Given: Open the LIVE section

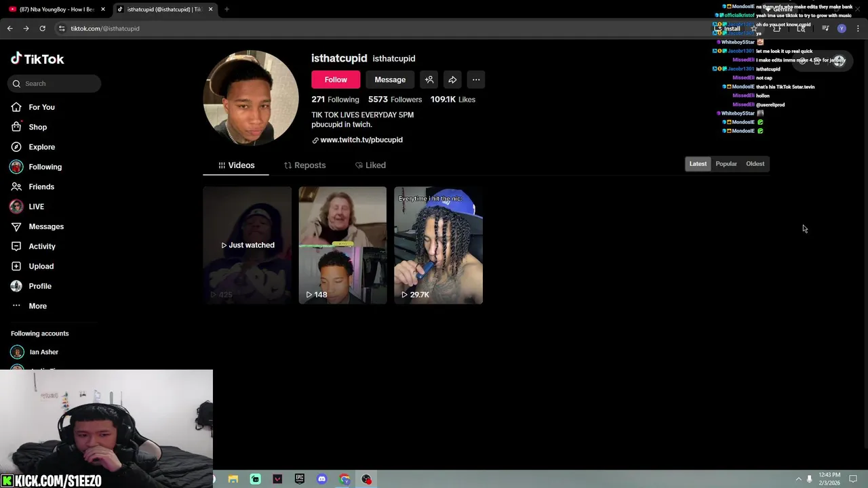Looking at the screenshot, I should (36, 206).
